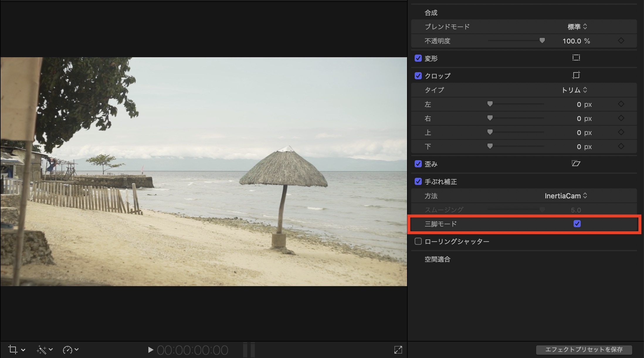Click the Crop (クロップ) onscreen control icon
Image resolution: width=644 pixels, height=358 pixels.
click(x=576, y=75)
